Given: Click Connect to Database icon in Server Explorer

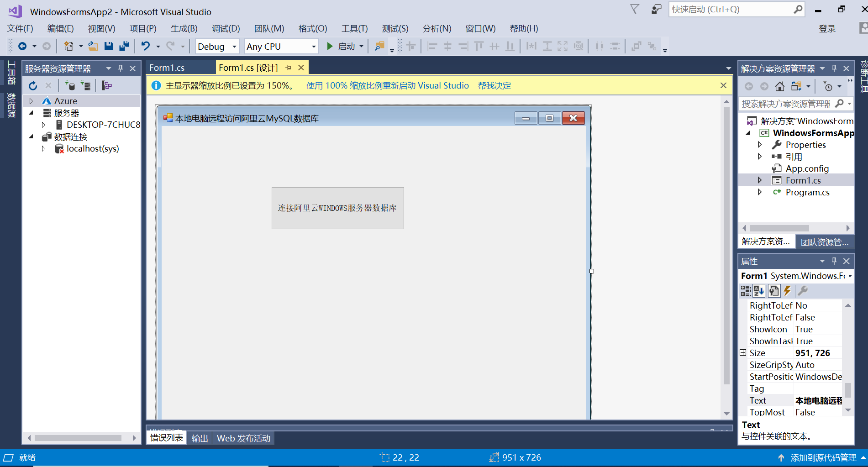Looking at the screenshot, I should (70, 85).
